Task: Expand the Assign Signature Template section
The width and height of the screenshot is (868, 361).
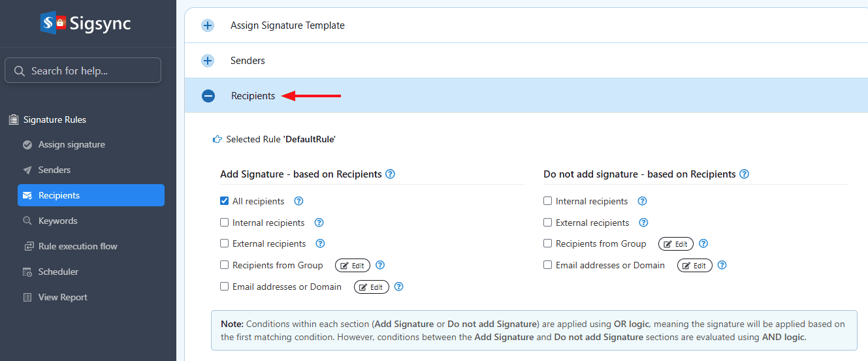Action: tap(208, 25)
